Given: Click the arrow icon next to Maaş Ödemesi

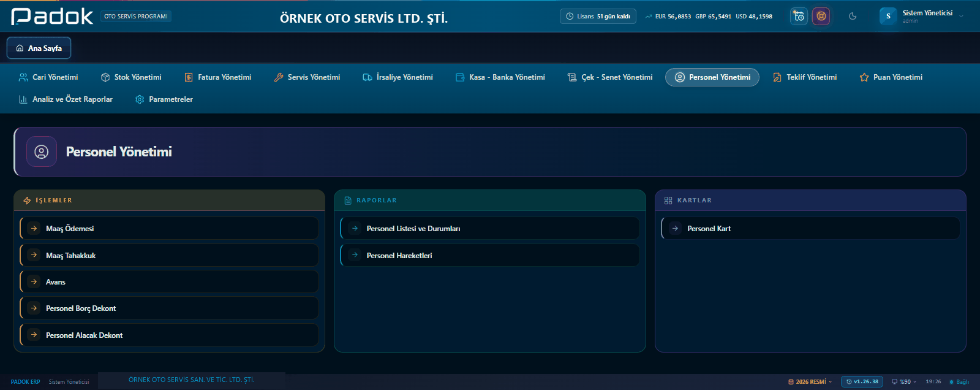Looking at the screenshot, I should [x=34, y=228].
